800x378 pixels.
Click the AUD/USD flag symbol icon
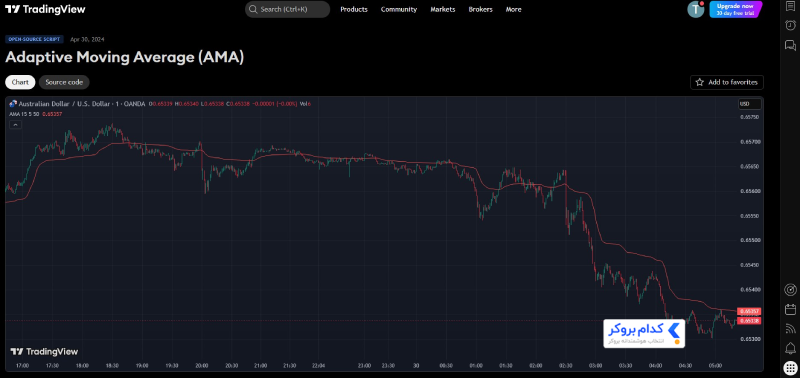coord(13,104)
